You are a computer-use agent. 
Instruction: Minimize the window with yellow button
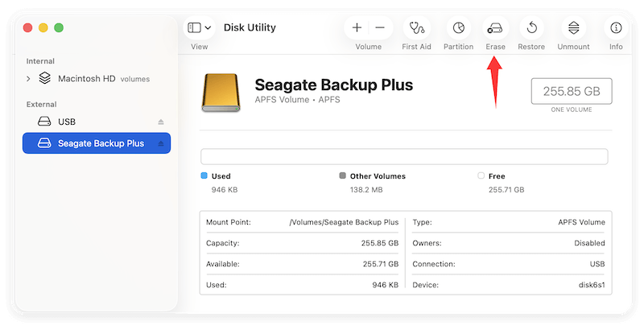[x=43, y=28]
